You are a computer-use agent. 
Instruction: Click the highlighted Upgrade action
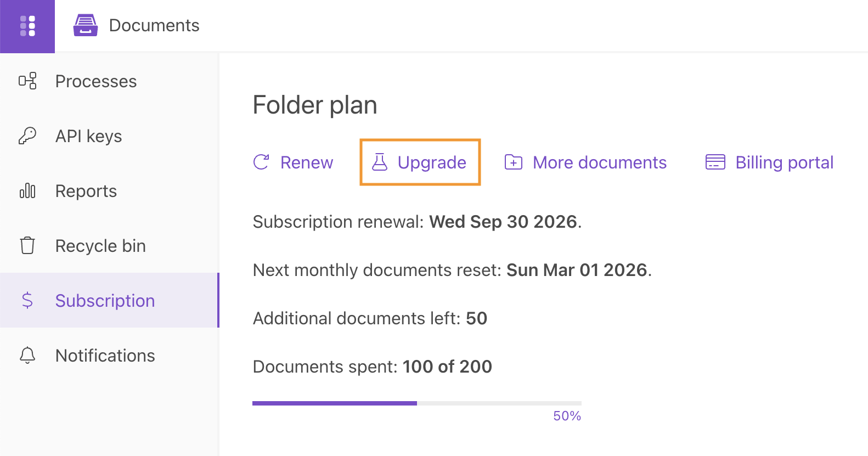click(420, 162)
